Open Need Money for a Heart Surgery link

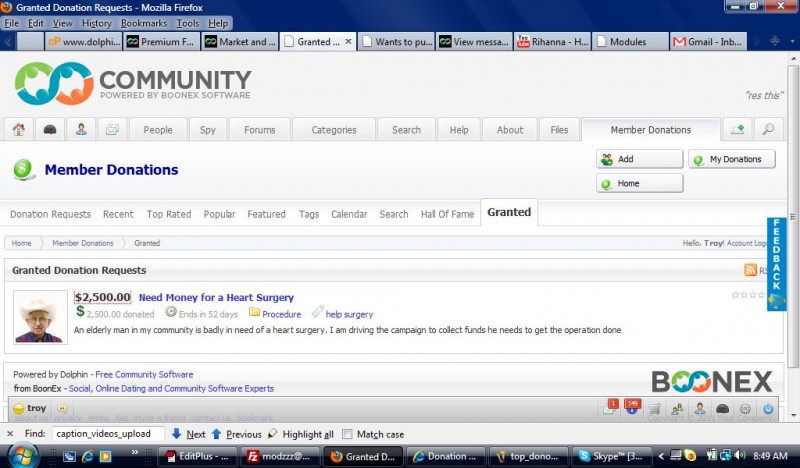[x=216, y=297]
